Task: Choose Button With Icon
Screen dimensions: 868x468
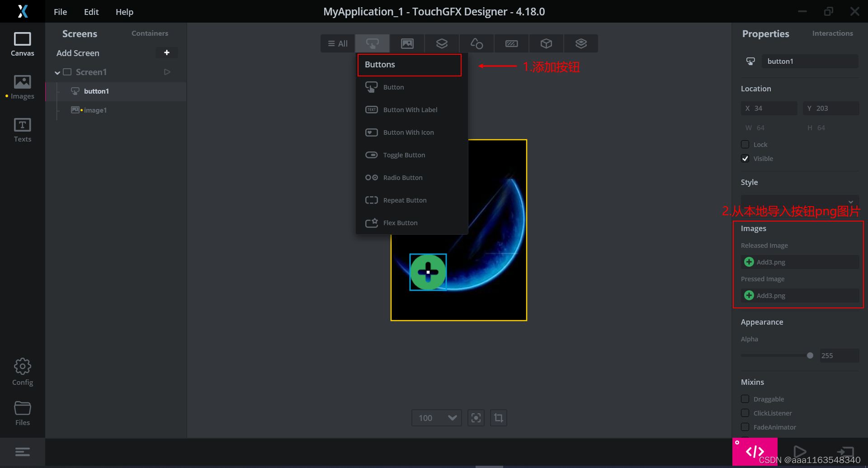Action: coord(411,132)
